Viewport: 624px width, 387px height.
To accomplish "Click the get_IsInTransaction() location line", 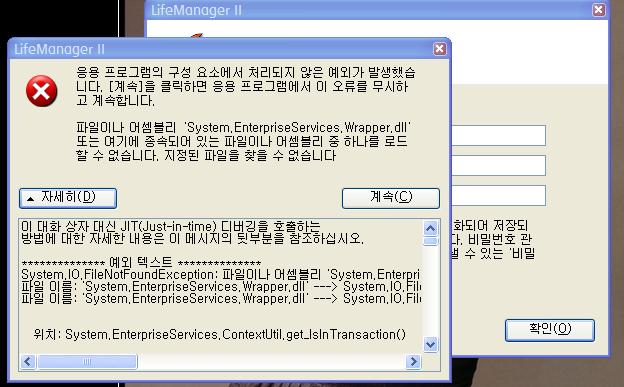I will (x=219, y=334).
